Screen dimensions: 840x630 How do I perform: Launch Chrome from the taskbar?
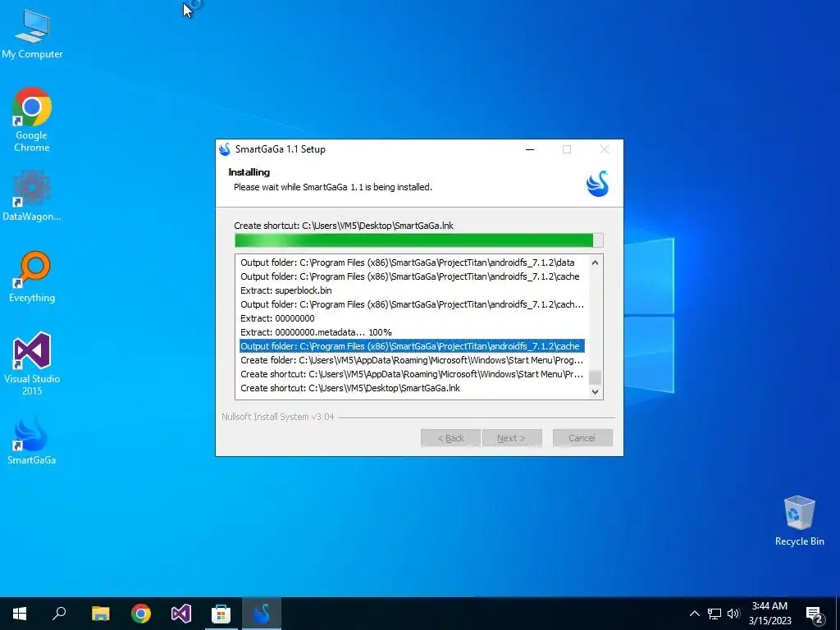pyautogui.click(x=141, y=614)
